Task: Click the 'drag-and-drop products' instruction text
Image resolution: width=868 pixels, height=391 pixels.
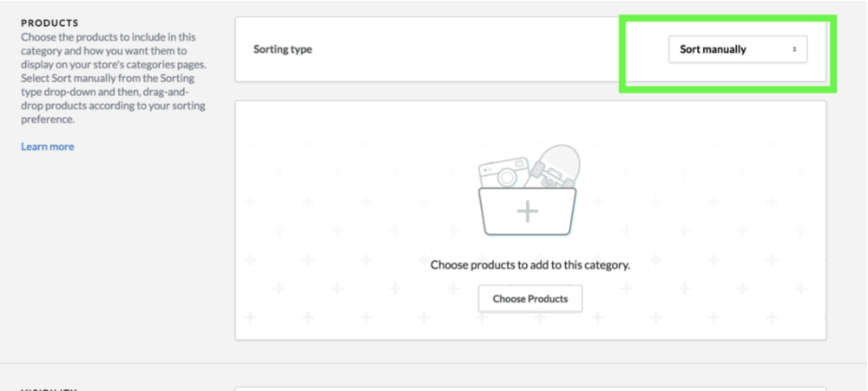Action: [111, 99]
